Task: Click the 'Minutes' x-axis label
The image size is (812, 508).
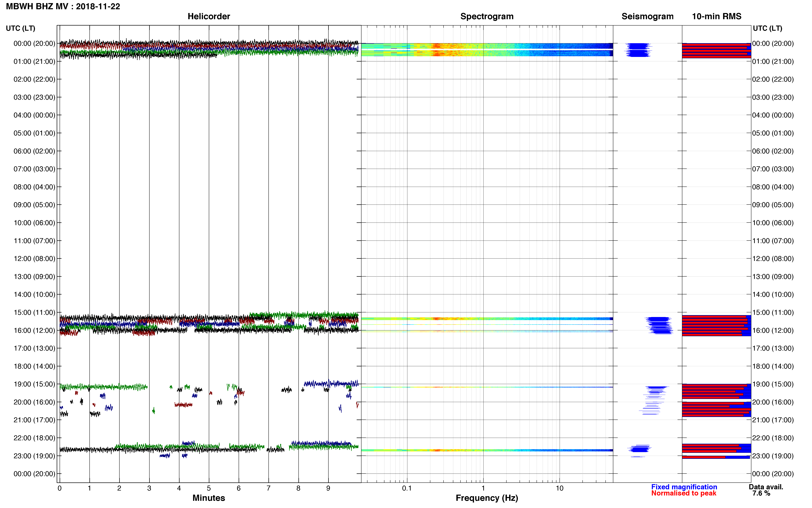Action: click(209, 498)
